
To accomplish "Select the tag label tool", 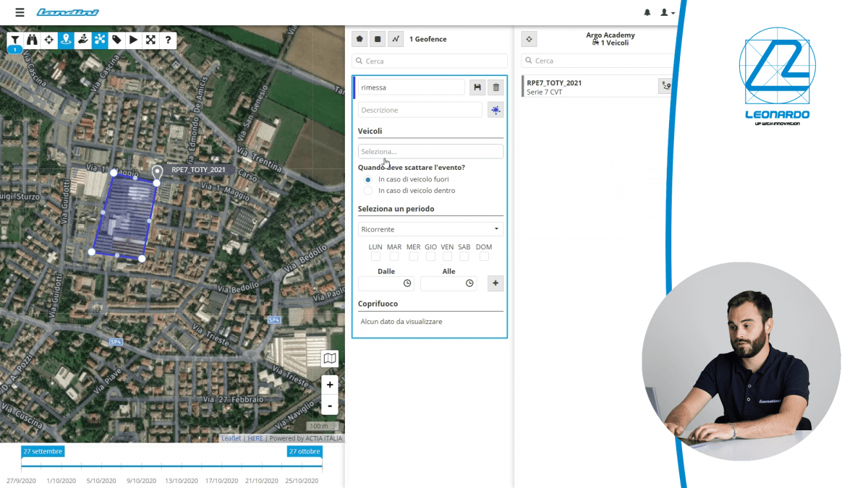I will tap(116, 40).
